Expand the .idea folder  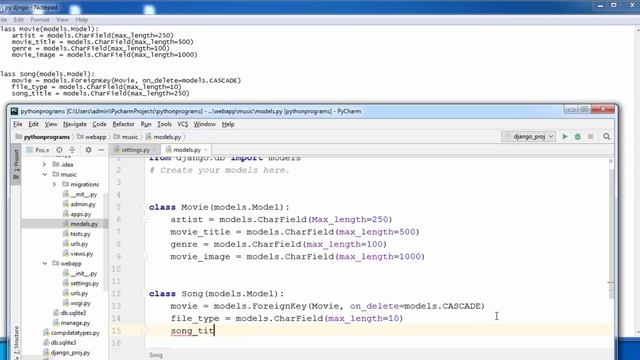point(44,164)
